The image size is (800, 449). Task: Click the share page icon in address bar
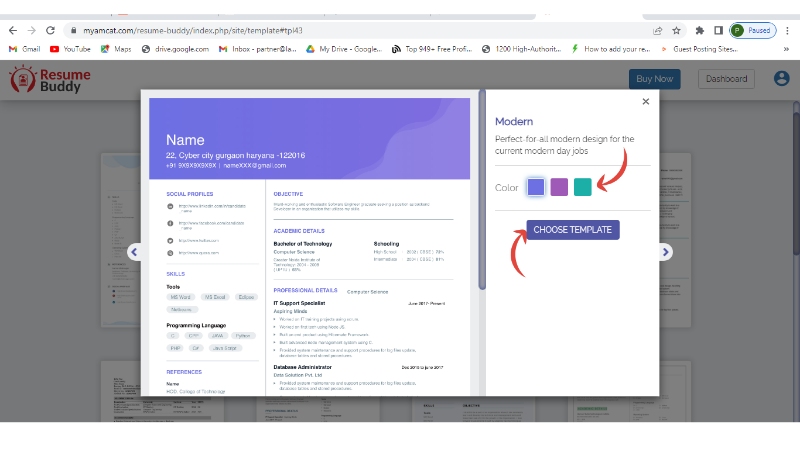click(657, 30)
